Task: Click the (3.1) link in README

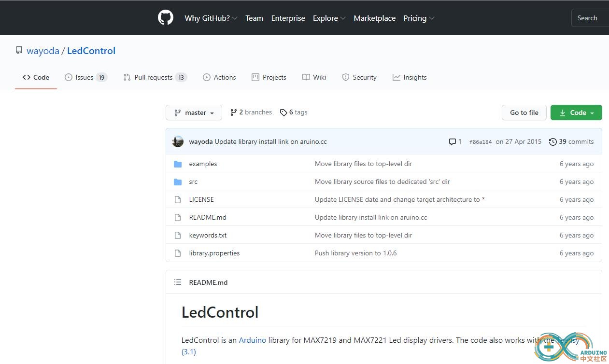Action: pos(189,352)
